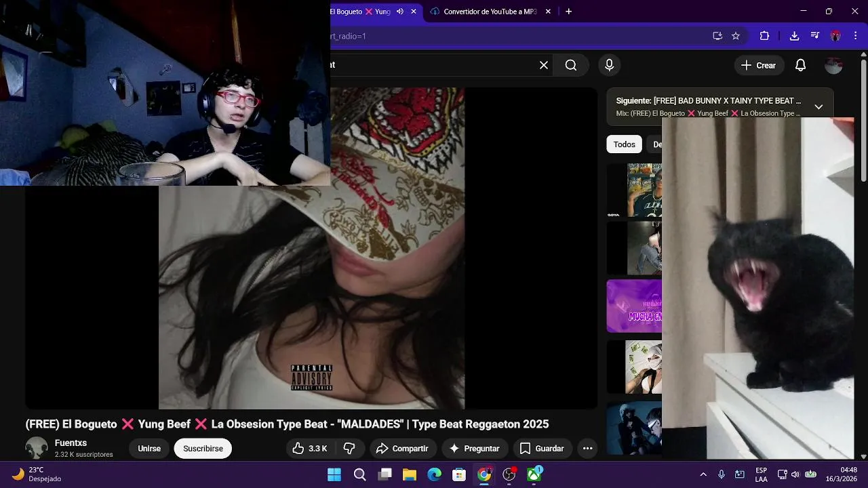Close the El Bogueto YouTube tab

[x=414, y=12]
